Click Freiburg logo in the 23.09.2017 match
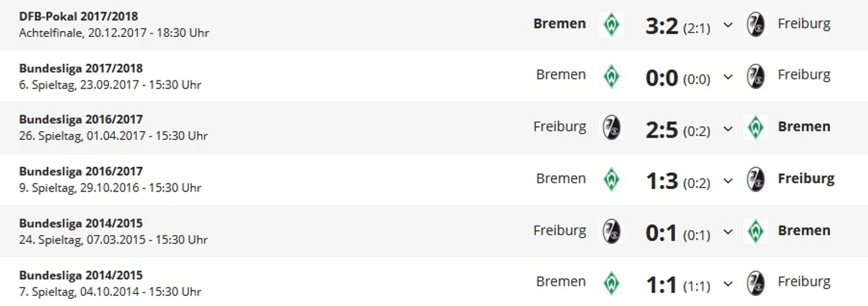 tap(756, 76)
